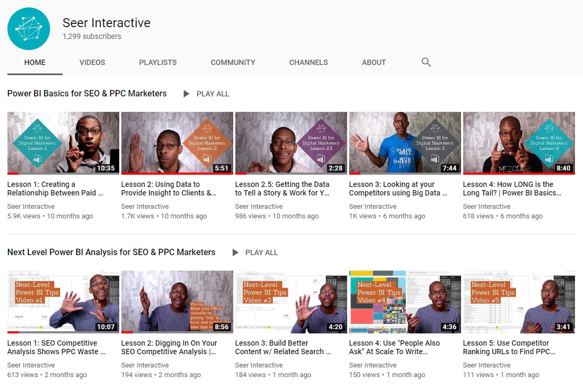
Task: Click play icon beside Power BI Basics
Action: 186,94
